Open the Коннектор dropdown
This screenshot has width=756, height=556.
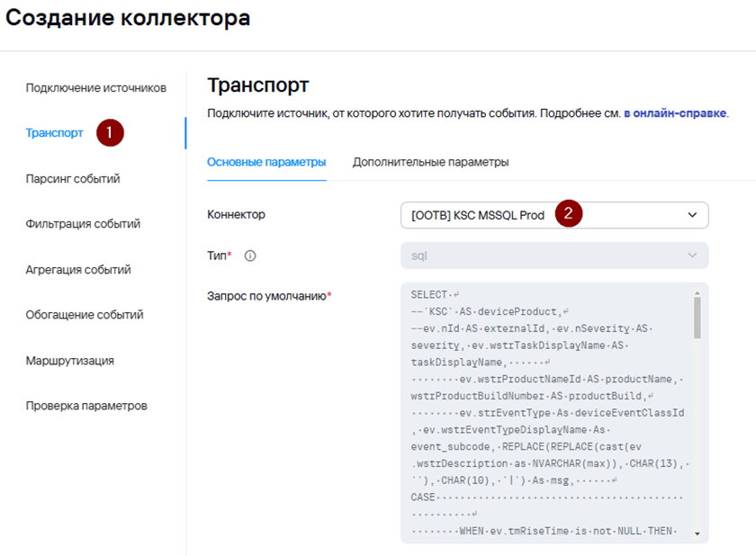click(554, 215)
